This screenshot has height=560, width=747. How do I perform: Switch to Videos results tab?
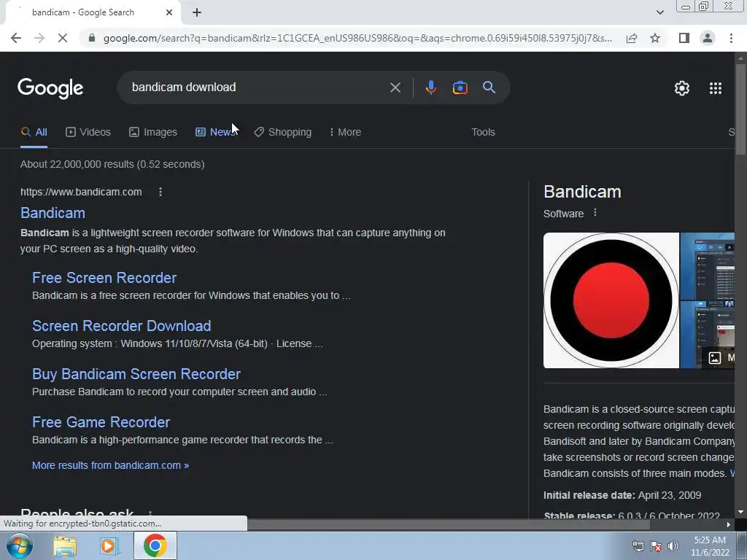coord(88,133)
